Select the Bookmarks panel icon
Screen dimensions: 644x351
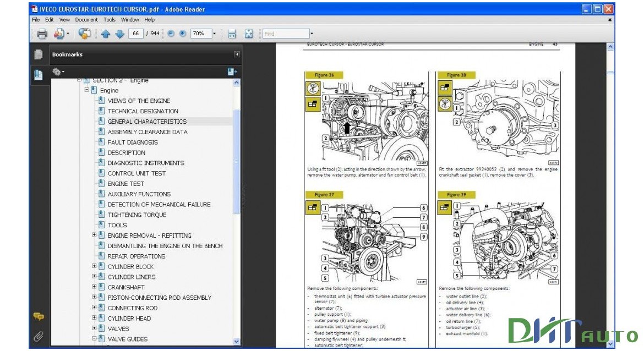(x=38, y=74)
